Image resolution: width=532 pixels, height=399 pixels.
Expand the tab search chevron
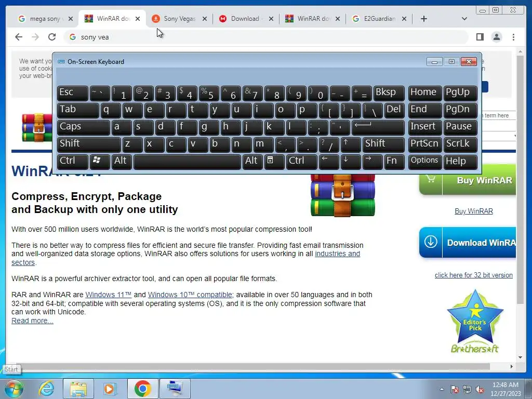(x=464, y=19)
